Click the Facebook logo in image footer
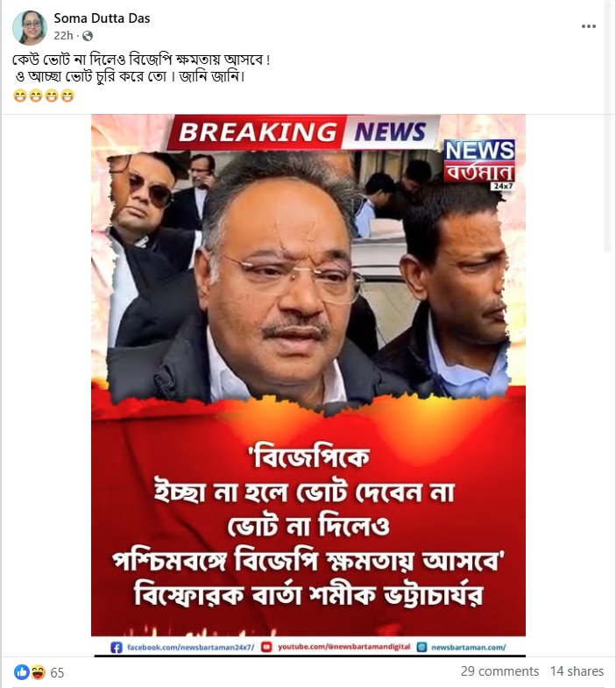 tap(117, 647)
